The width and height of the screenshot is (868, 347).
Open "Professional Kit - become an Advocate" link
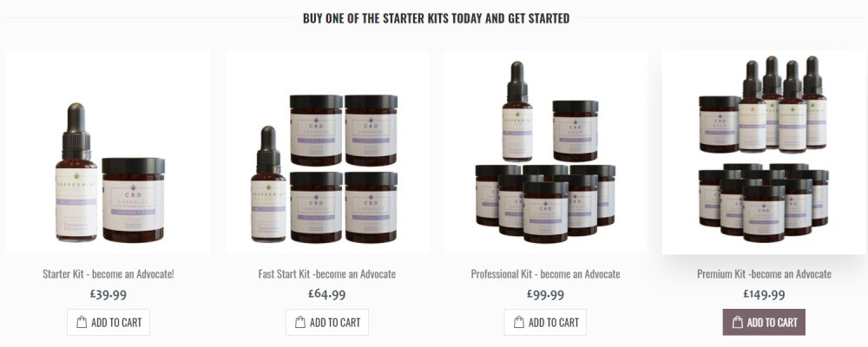(545, 274)
